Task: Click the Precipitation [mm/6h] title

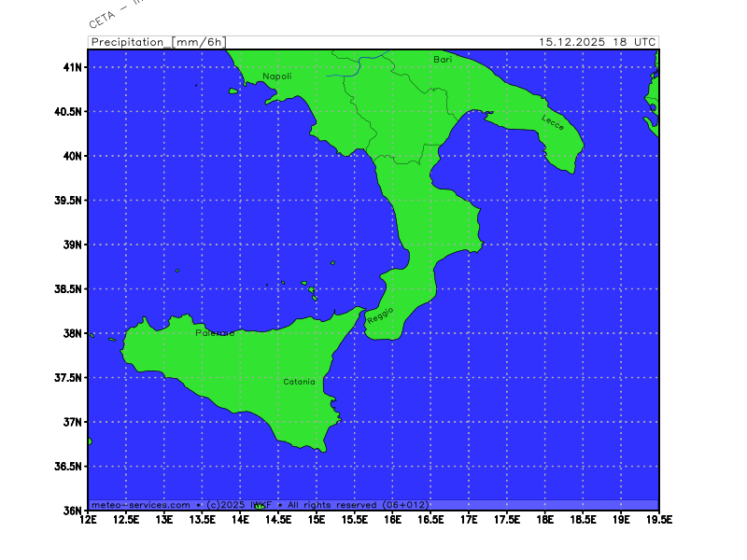Action: 158,42
